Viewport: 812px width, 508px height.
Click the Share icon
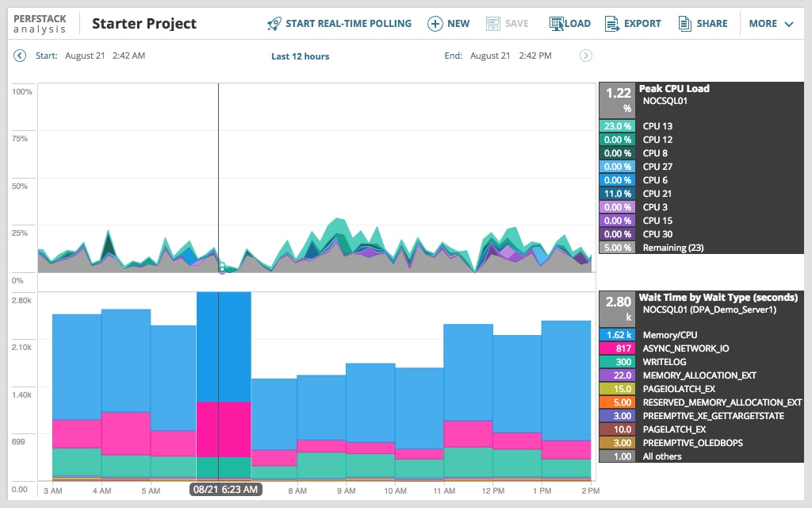pos(684,23)
